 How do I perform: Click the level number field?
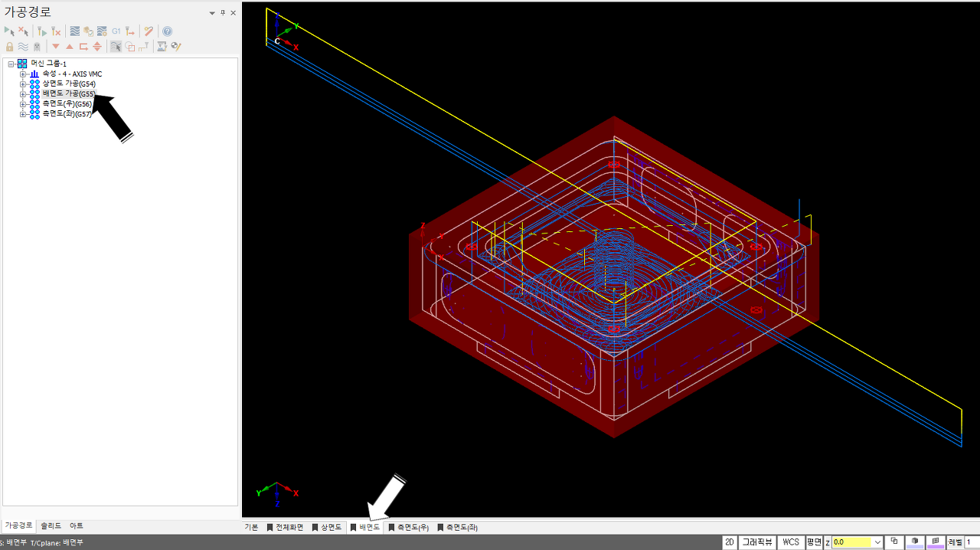(972, 542)
